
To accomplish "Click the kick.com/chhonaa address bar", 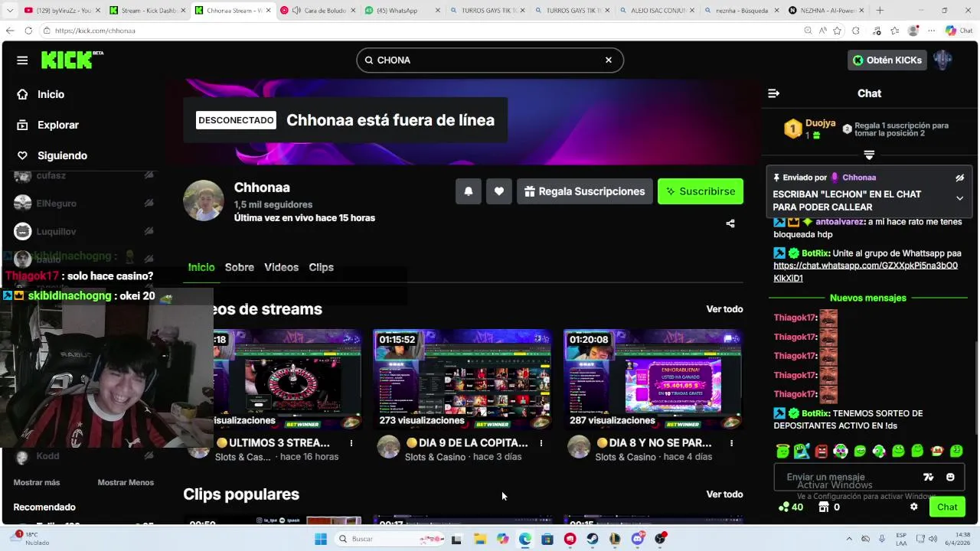I will coord(421,31).
